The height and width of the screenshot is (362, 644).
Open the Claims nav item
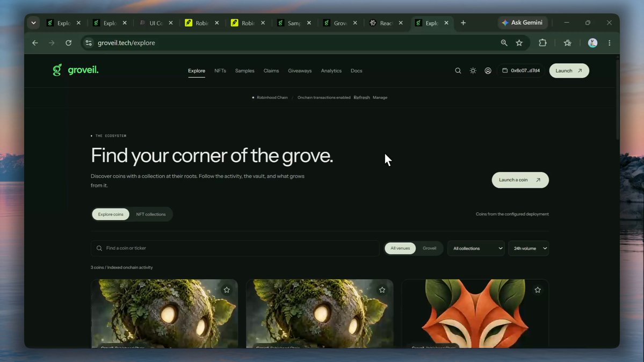click(x=271, y=71)
